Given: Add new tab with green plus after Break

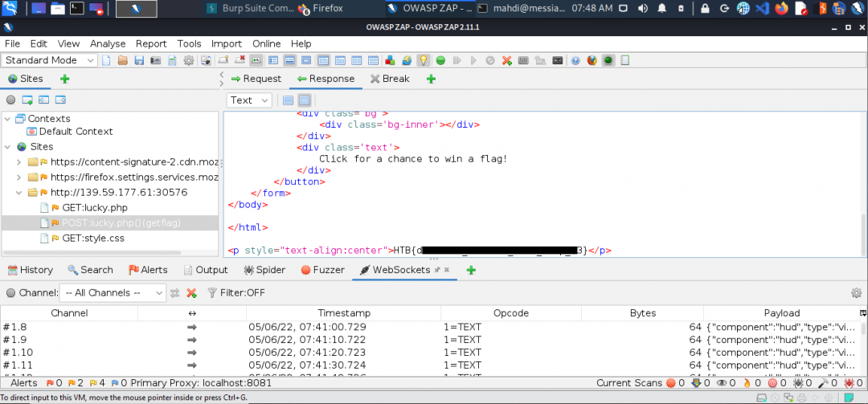Looking at the screenshot, I should click(432, 80).
